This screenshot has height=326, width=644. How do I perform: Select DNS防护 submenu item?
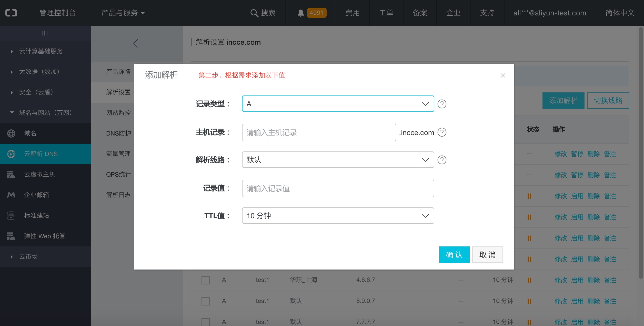click(x=118, y=133)
